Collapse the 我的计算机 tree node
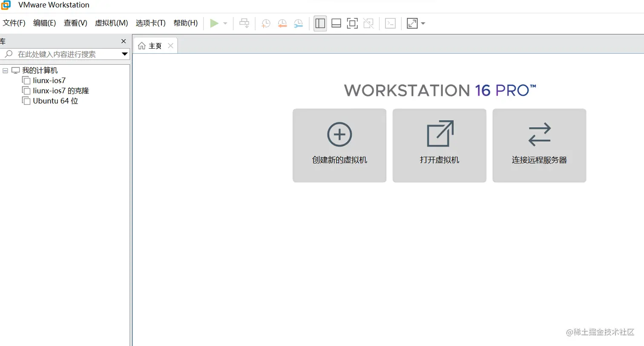644x346 pixels. click(x=6, y=71)
